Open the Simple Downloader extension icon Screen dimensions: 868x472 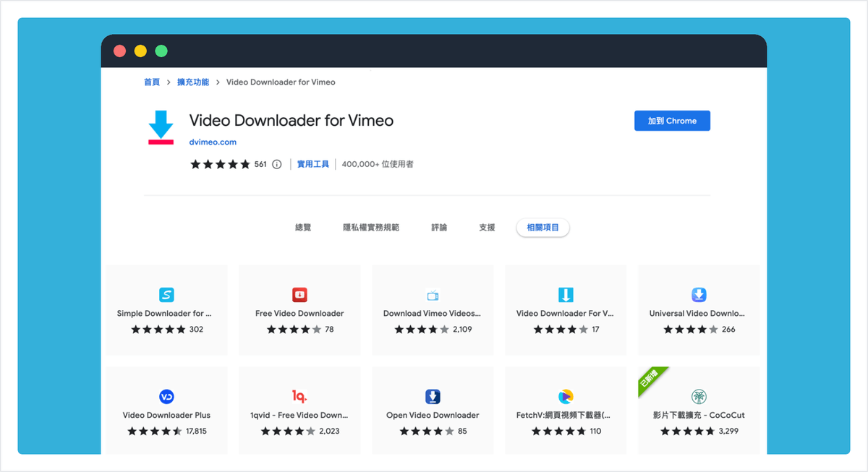(166, 295)
